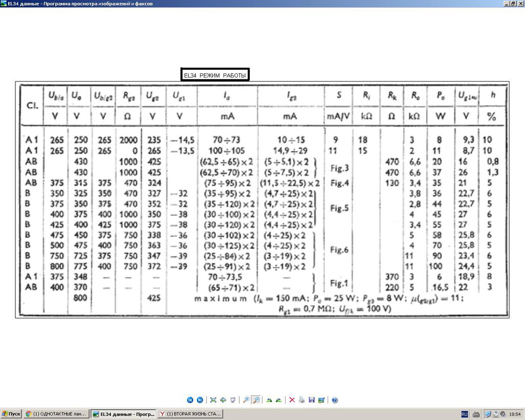Delete the image with the red X
Viewport: 525px width, 420px height.
click(292, 400)
